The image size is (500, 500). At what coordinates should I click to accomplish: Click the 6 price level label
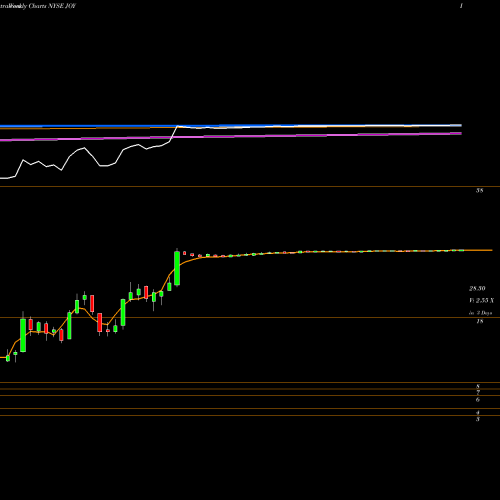click(478, 400)
